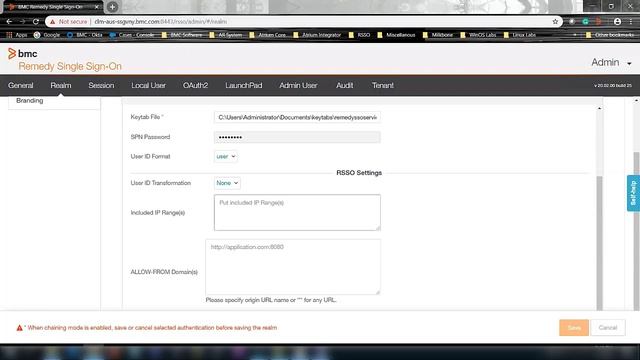Open the Tenant tab
The height and width of the screenshot is (360, 640).
[382, 85]
